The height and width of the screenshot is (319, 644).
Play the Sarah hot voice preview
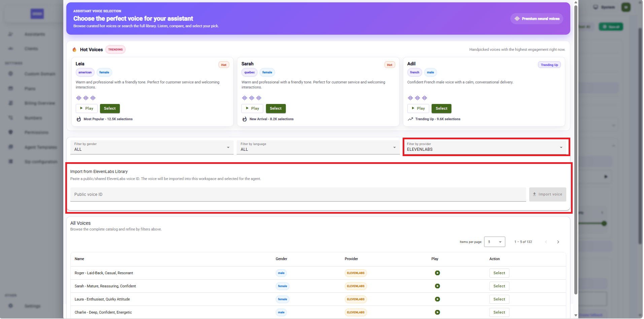click(x=252, y=108)
